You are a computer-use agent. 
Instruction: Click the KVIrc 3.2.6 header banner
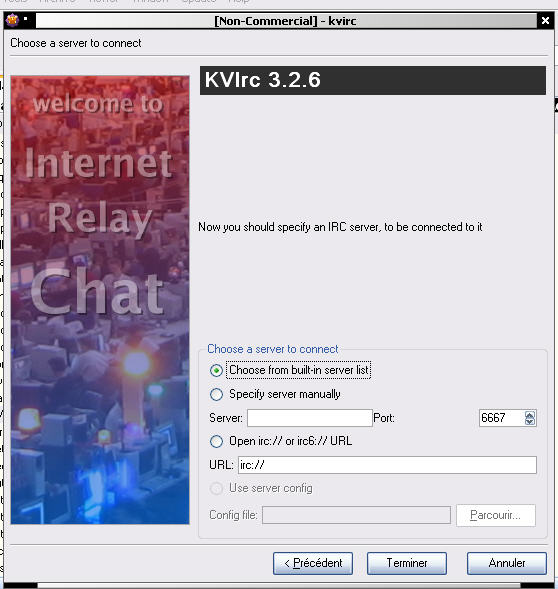click(x=372, y=80)
